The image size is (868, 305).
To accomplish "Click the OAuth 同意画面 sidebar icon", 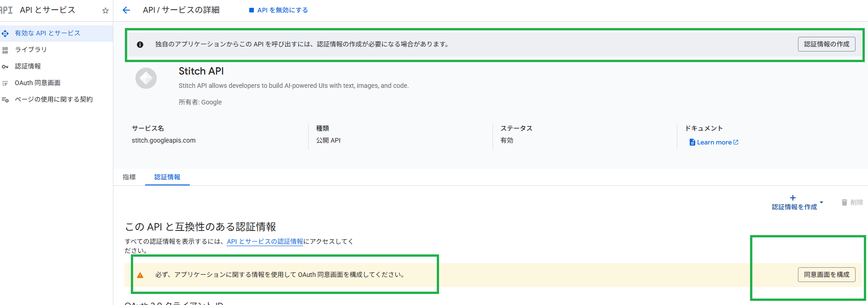I will tap(5, 83).
